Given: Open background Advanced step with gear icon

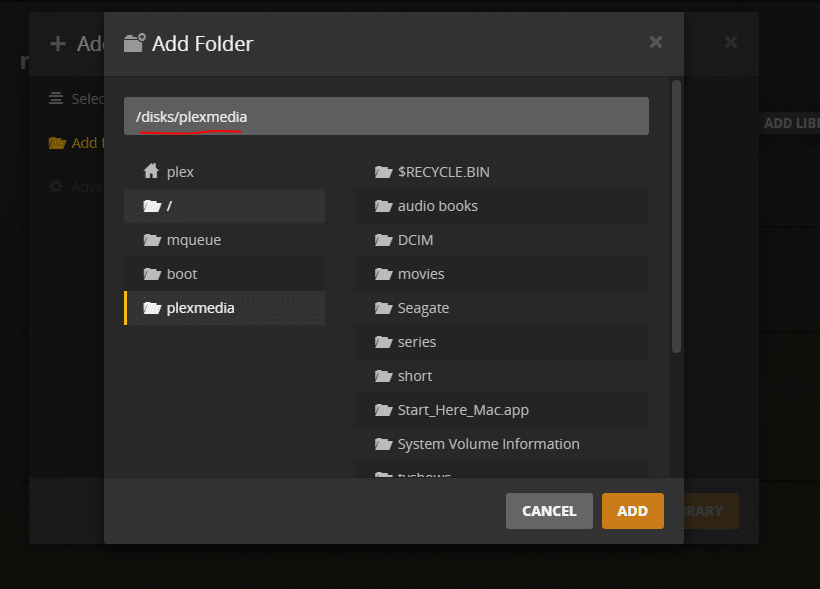Looking at the screenshot, I should click(x=76, y=186).
